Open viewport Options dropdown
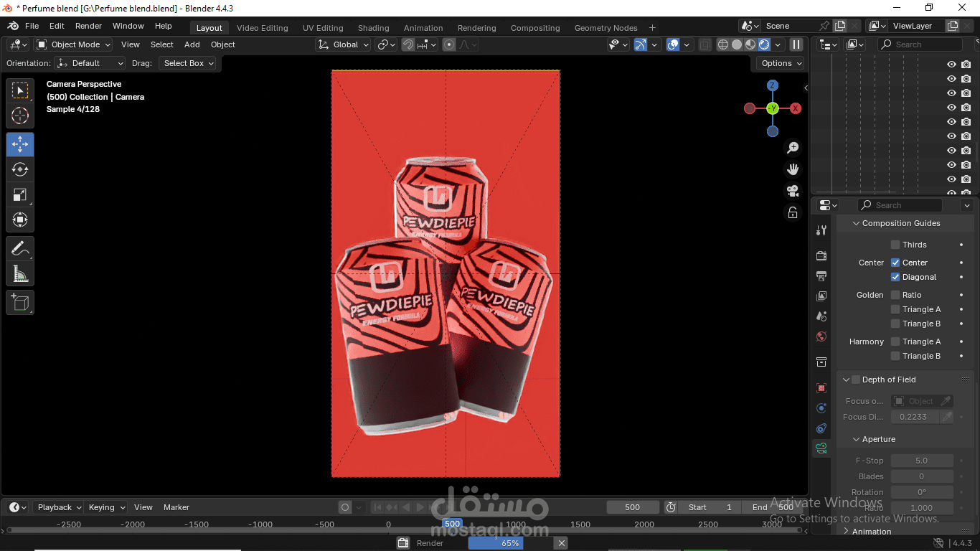Viewport: 980px width, 551px height. (x=781, y=63)
